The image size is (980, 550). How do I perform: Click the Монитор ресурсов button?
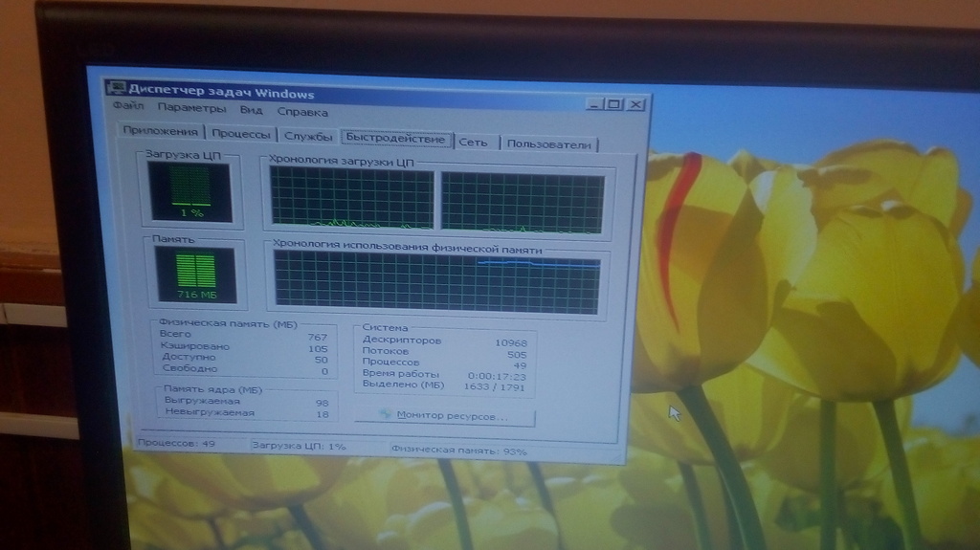[444, 416]
